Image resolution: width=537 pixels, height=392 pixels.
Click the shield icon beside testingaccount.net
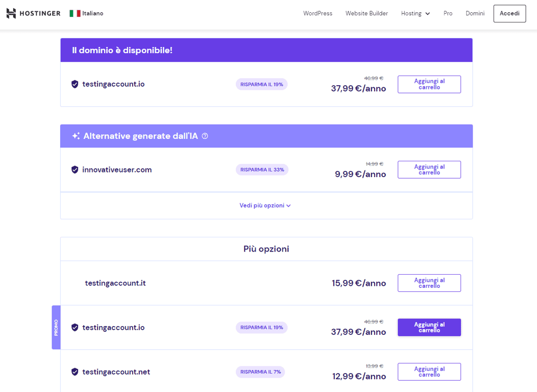(x=75, y=372)
